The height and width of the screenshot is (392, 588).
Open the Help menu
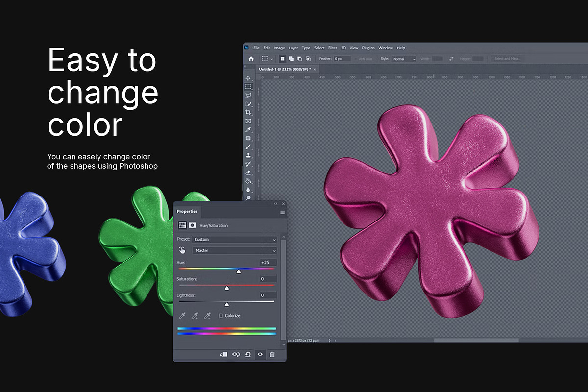coord(401,48)
